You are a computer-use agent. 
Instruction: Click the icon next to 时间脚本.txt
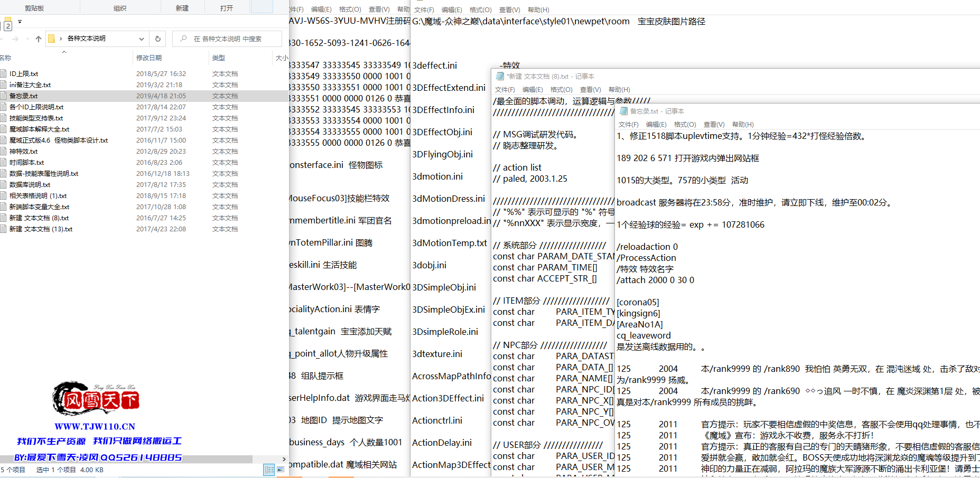click(4, 163)
